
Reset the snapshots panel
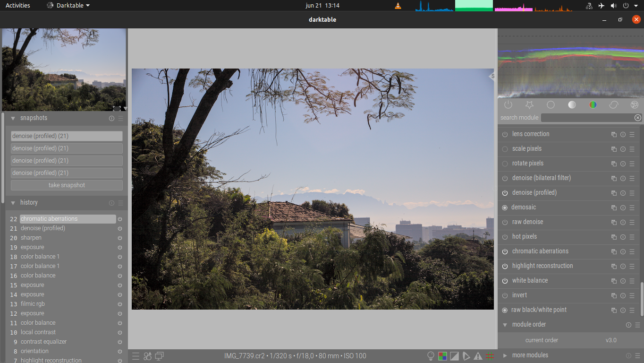[111, 118]
